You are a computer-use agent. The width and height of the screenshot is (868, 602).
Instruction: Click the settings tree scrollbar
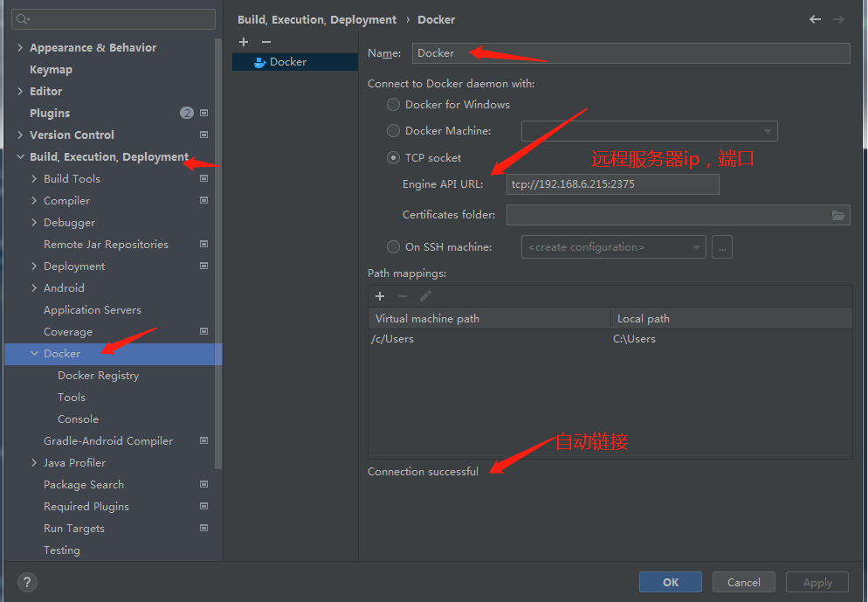pos(218,254)
